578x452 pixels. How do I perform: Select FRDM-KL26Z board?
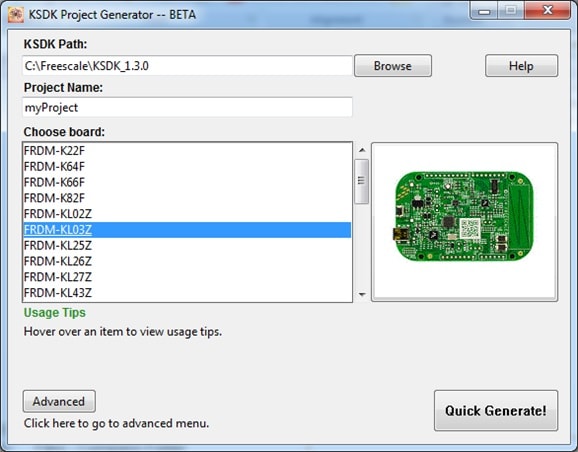187,261
